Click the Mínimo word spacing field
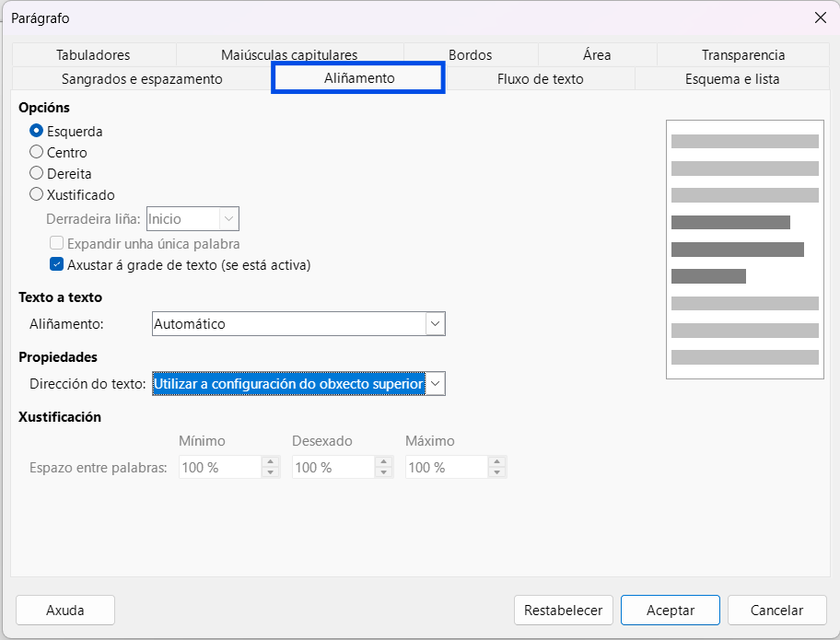 (x=220, y=468)
